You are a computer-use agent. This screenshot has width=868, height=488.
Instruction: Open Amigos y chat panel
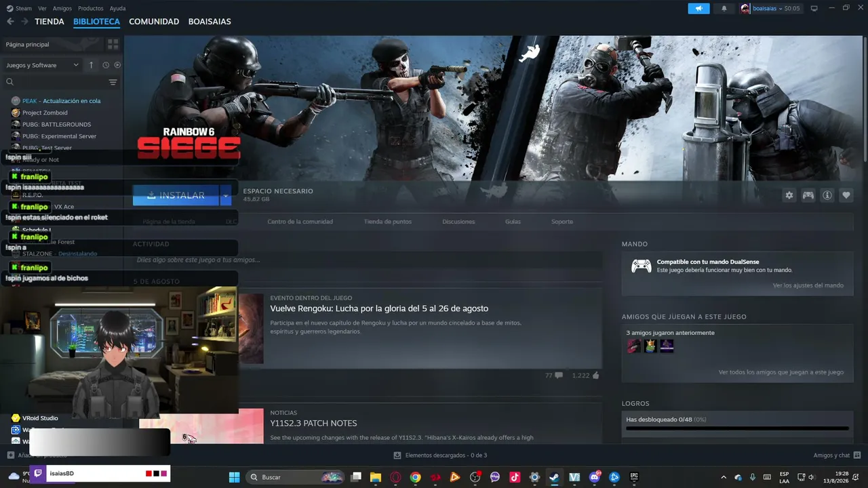[837, 455]
